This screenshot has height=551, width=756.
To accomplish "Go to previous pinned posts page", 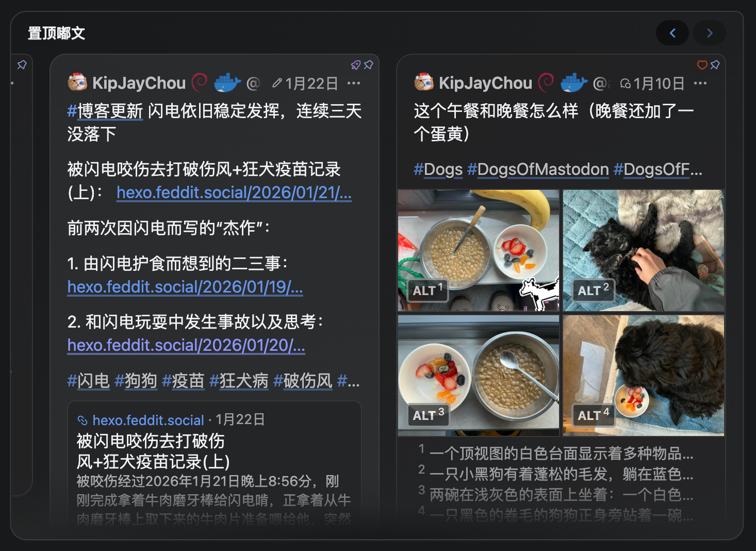I will point(672,33).
